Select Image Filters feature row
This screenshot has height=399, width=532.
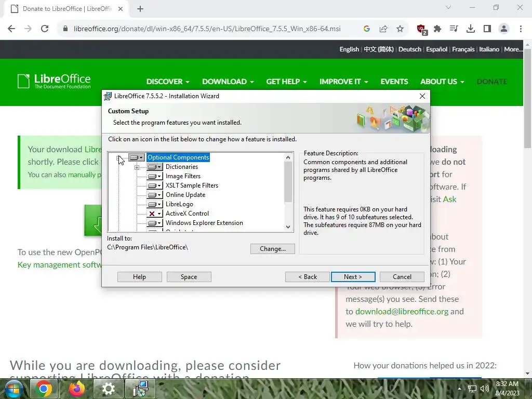pyautogui.click(x=183, y=176)
